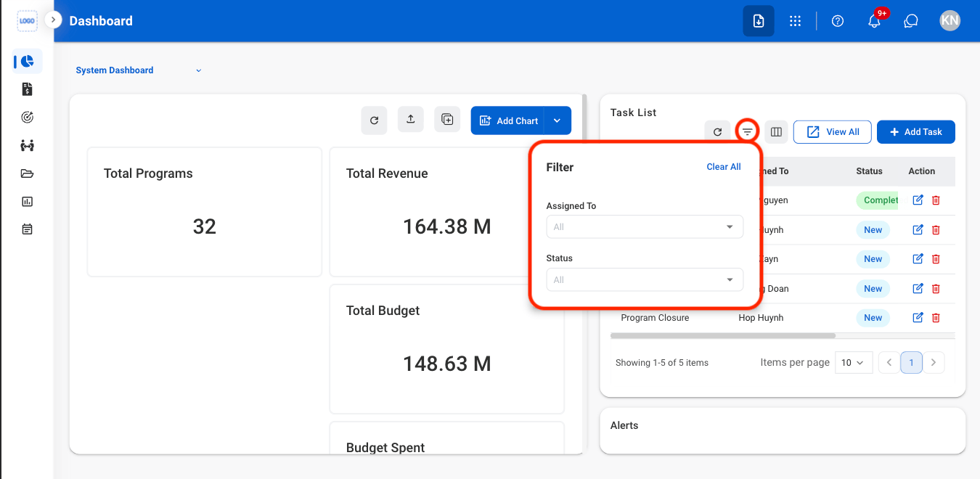Edit the Doan task row

[918, 289]
